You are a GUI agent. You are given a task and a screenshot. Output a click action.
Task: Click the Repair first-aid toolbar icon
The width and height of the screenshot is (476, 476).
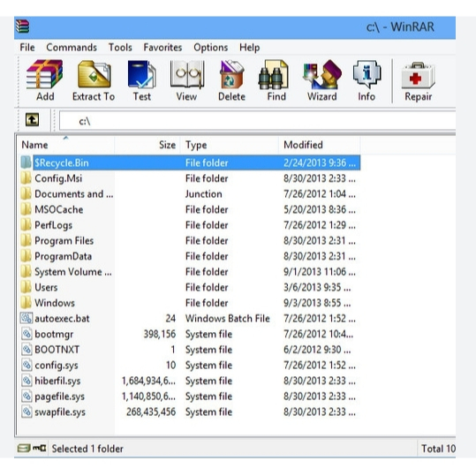418,76
